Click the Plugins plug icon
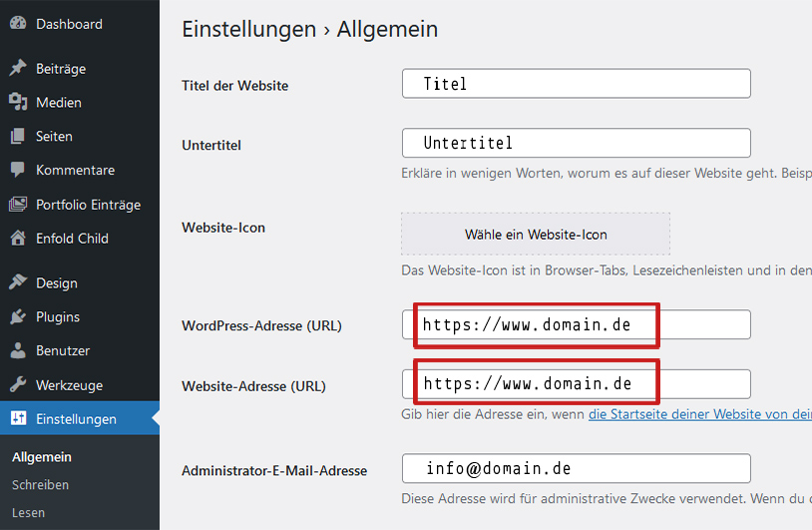The width and height of the screenshot is (812, 530). click(x=18, y=316)
